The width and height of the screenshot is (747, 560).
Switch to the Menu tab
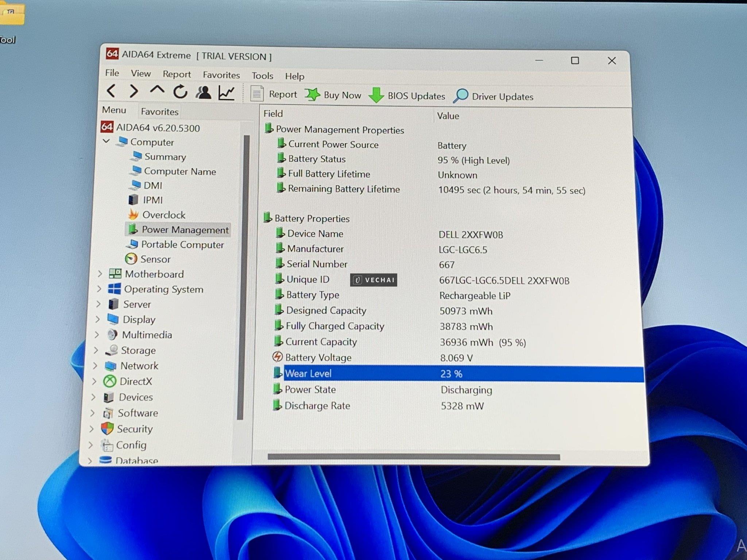114,110
